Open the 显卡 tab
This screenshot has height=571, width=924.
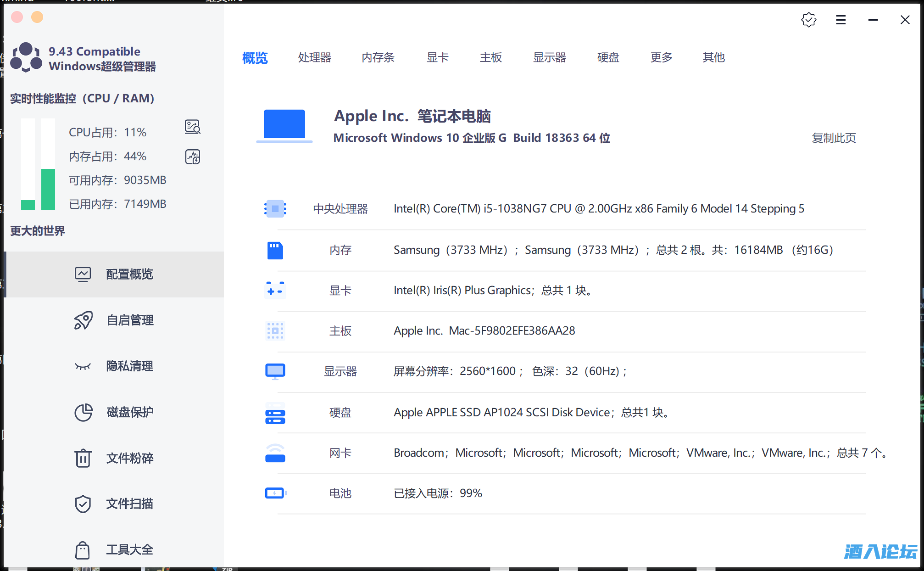[437, 57]
